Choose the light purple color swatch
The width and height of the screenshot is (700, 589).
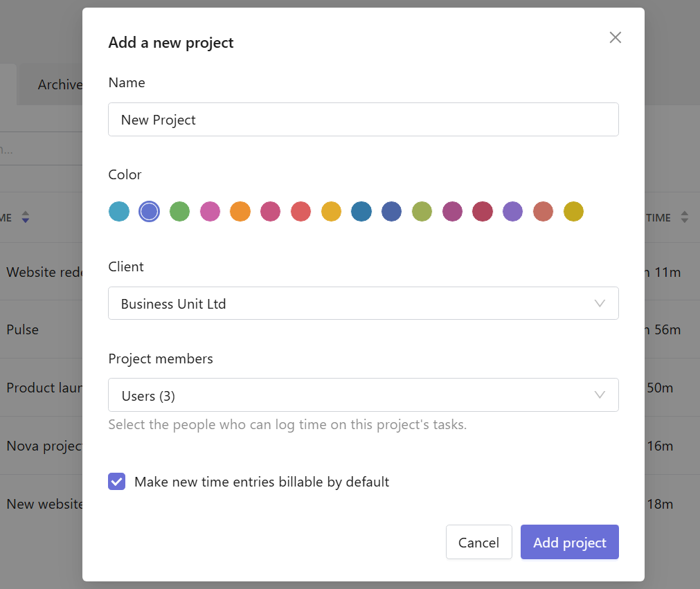[512, 212]
